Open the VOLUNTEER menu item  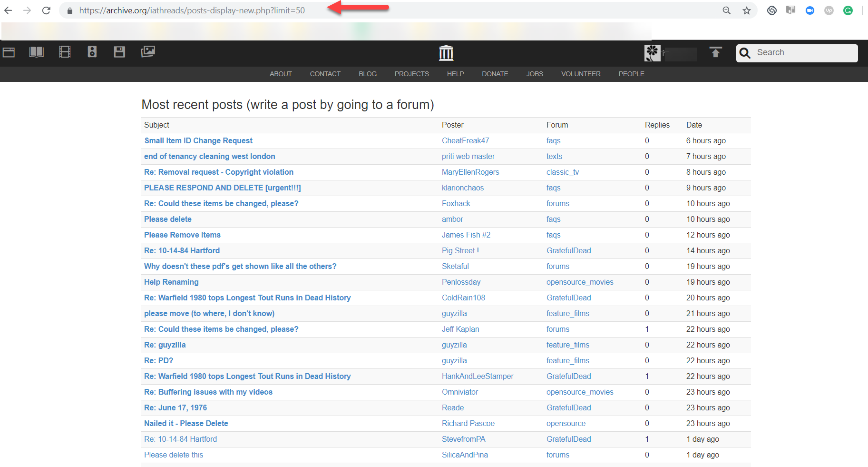coord(581,74)
